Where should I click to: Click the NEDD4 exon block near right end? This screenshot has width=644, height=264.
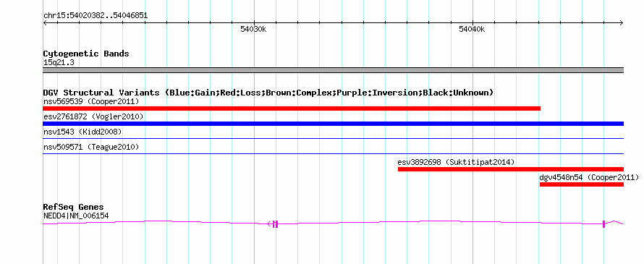click(x=603, y=223)
